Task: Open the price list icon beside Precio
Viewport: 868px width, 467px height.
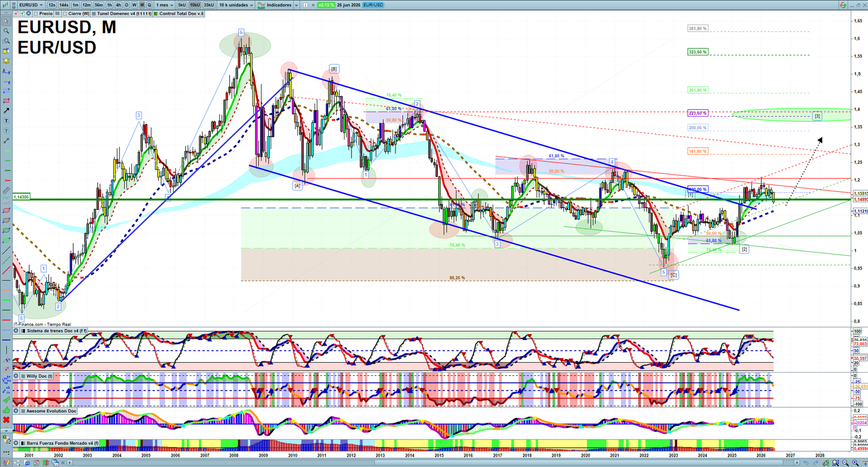Action: tap(57, 14)
